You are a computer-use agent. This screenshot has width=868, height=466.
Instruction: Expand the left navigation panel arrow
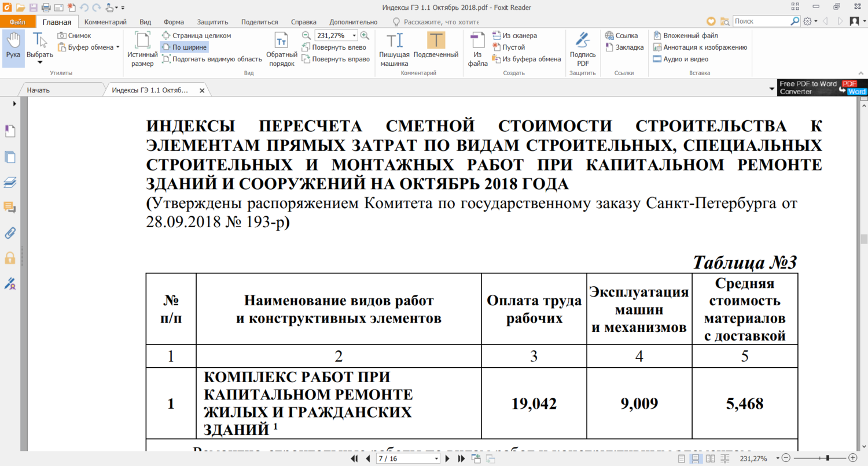(14, 103)
